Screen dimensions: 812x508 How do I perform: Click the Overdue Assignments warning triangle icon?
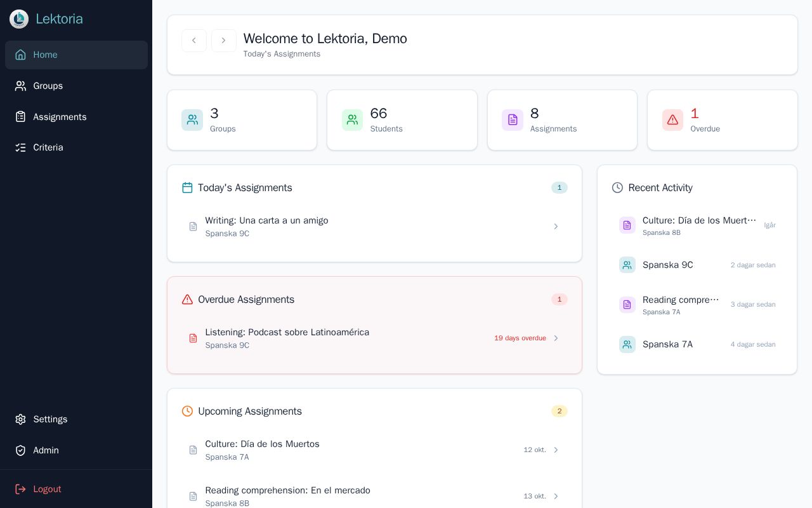(187, 299)
